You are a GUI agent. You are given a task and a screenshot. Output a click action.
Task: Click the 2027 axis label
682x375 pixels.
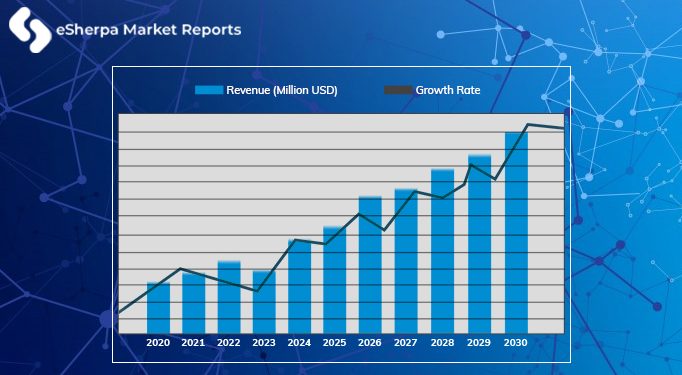tap(406, 343)
